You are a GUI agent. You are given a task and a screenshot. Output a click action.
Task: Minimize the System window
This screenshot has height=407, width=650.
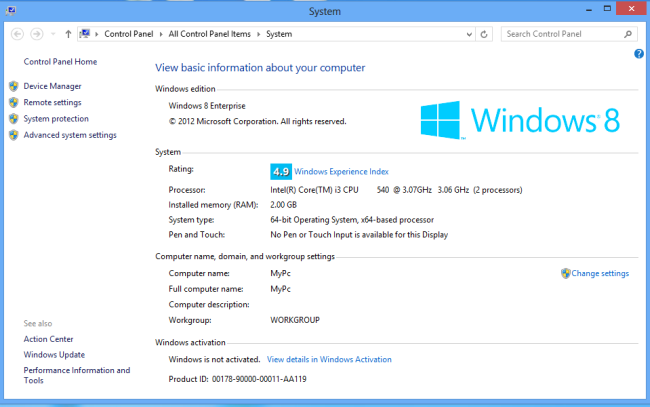[589, 9]
